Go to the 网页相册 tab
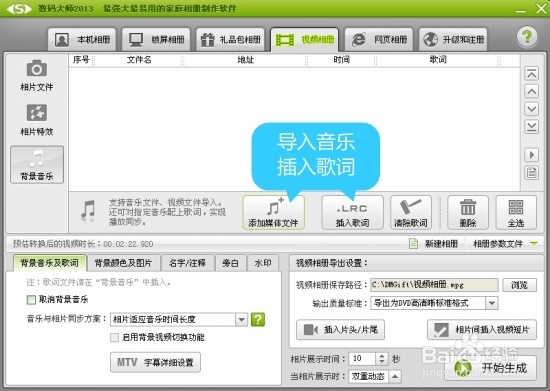 [379, 39]
